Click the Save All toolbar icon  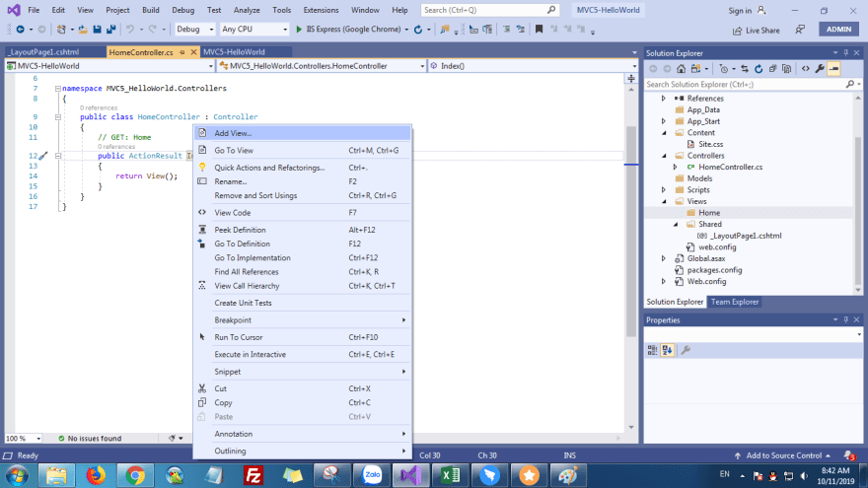tap(111, 30)
